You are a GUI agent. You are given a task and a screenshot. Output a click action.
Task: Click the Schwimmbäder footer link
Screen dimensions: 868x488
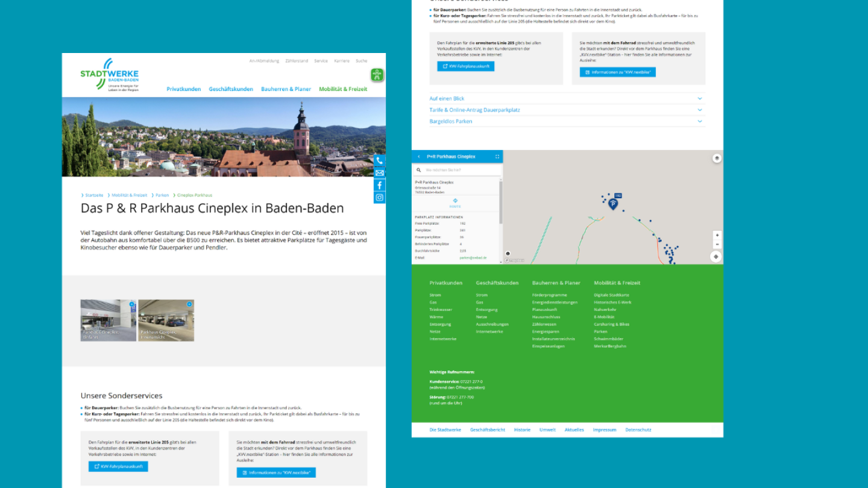(x=608, y=339)
